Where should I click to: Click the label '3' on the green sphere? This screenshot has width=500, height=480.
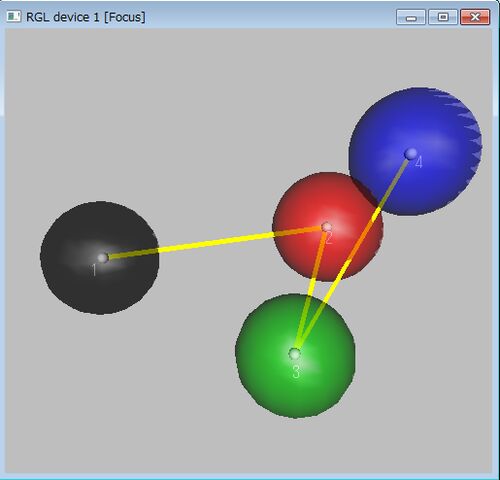coord(296,372)
